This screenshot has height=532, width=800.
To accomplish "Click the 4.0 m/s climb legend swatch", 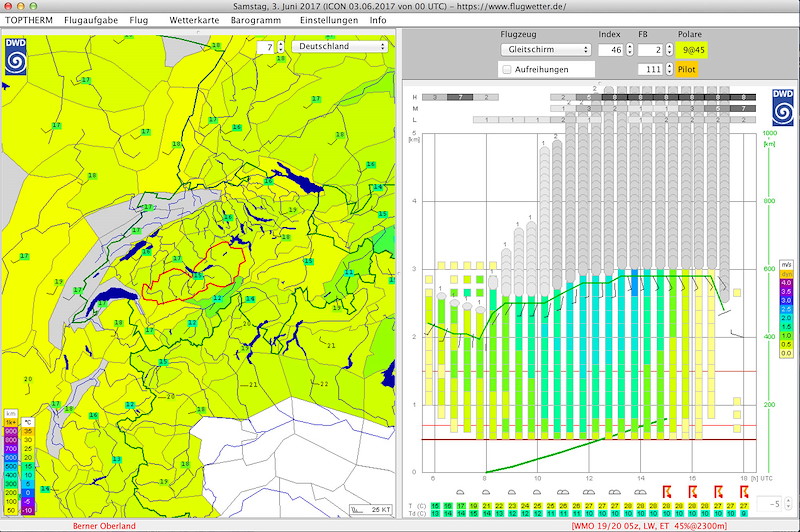I will (x=786, y=283).
